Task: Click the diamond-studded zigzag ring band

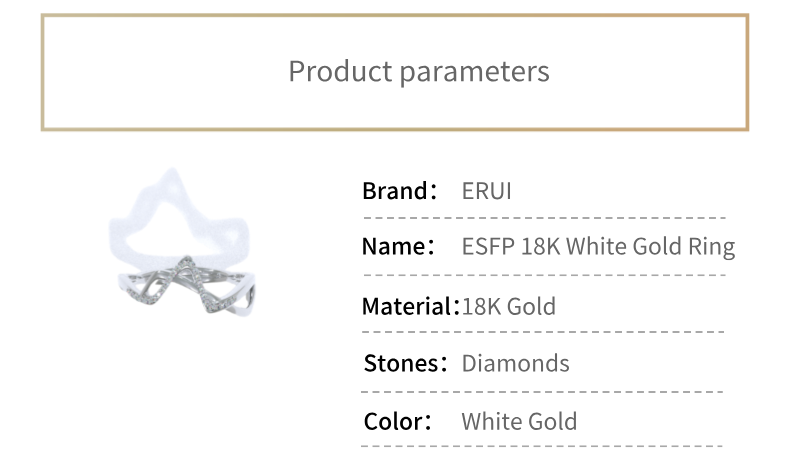Action: click(186, 287)
